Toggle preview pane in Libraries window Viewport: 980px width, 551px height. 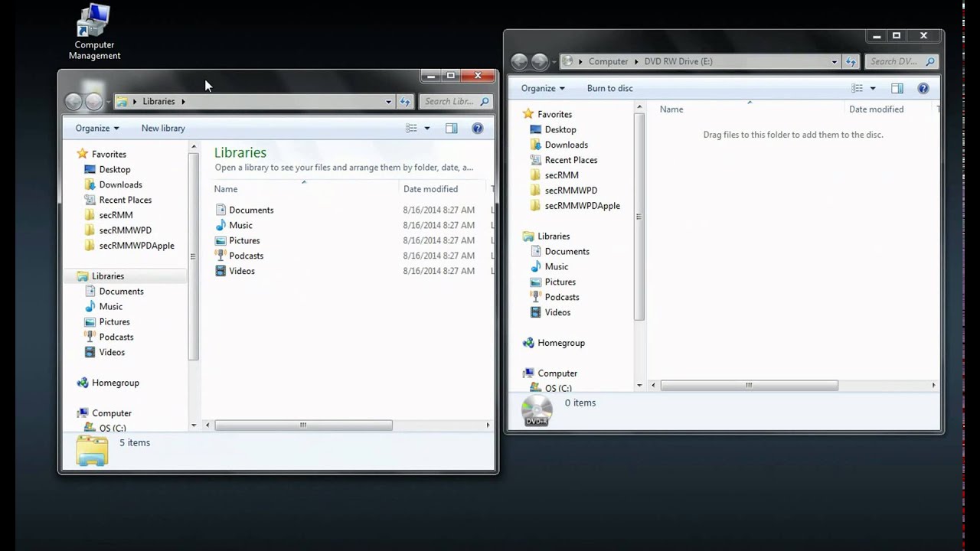pyautogui.click(x=452, y=129)
